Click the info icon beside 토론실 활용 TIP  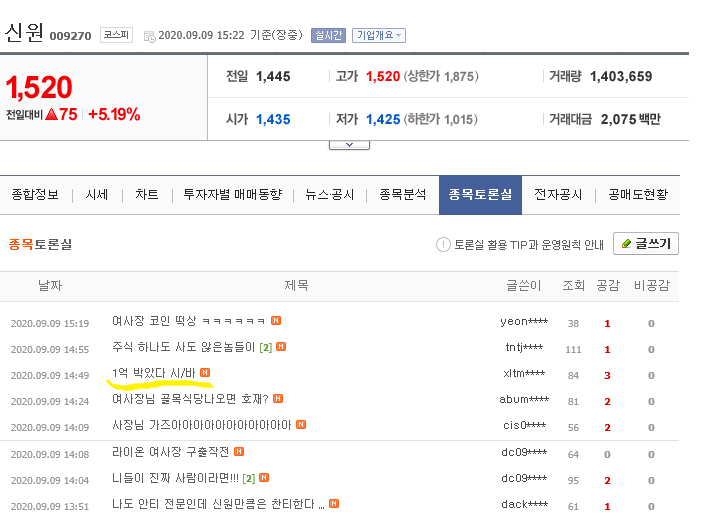coord(443,245)
